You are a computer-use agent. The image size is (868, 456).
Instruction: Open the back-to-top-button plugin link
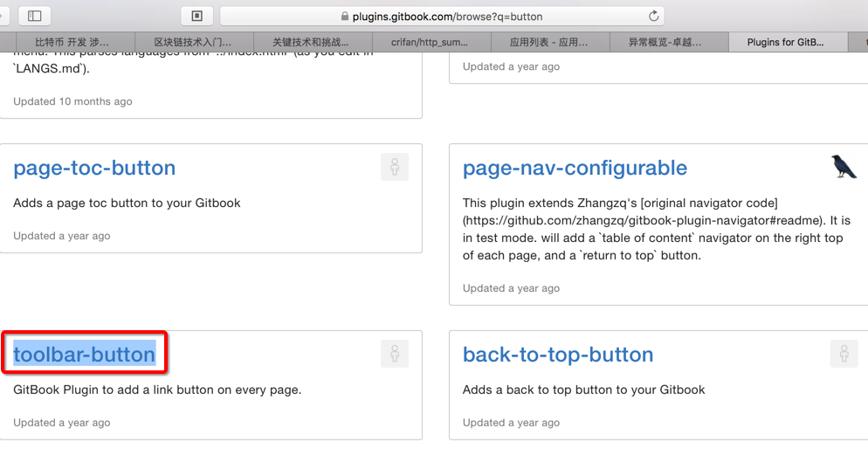click(558, 355)
